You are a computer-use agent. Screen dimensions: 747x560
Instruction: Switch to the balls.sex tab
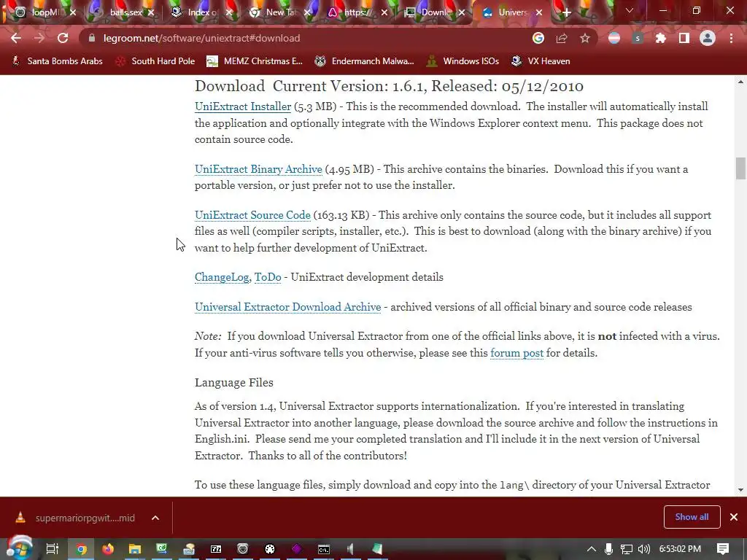point(125,12)
